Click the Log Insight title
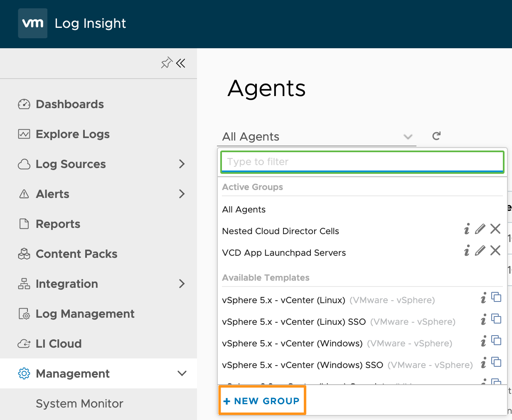 90,23
